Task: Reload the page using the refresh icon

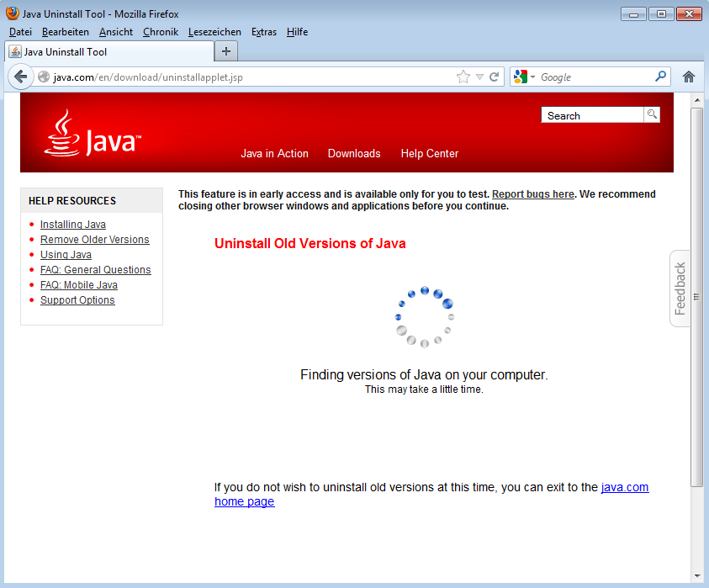Action: [x=495, y=77]
